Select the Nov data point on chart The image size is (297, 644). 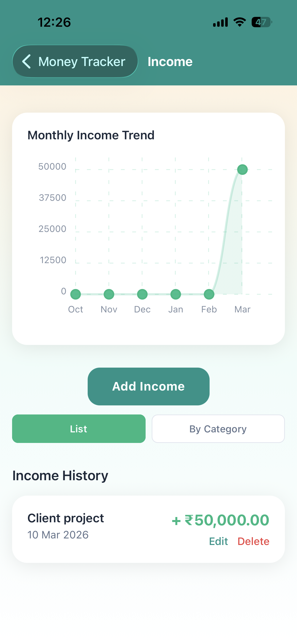pyautogui.click(x=109, y=294)
